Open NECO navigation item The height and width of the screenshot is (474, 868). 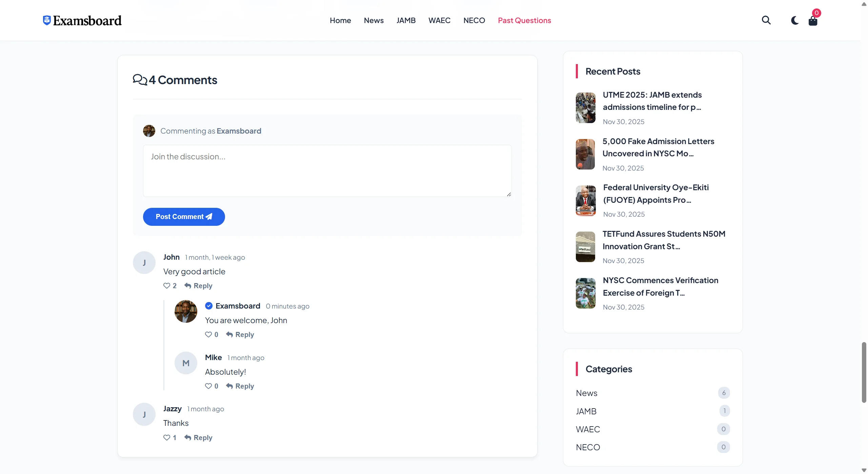474,20
